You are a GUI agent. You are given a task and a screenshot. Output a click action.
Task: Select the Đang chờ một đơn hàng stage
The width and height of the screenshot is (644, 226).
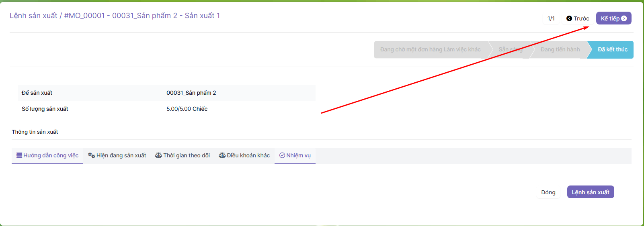coord(430,50)
